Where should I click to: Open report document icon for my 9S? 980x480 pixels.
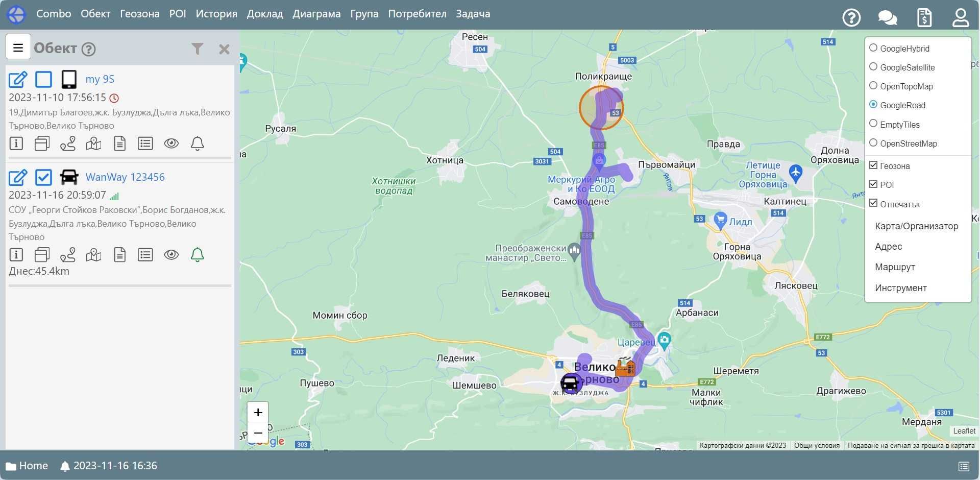[x=119, y=143]
